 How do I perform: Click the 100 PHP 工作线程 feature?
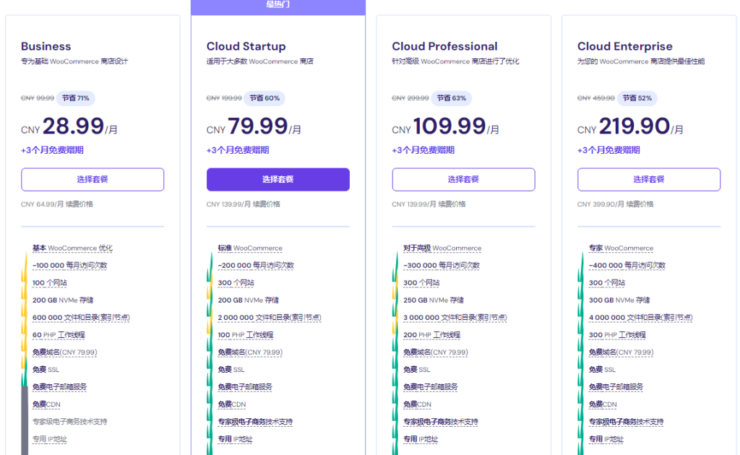245,335
